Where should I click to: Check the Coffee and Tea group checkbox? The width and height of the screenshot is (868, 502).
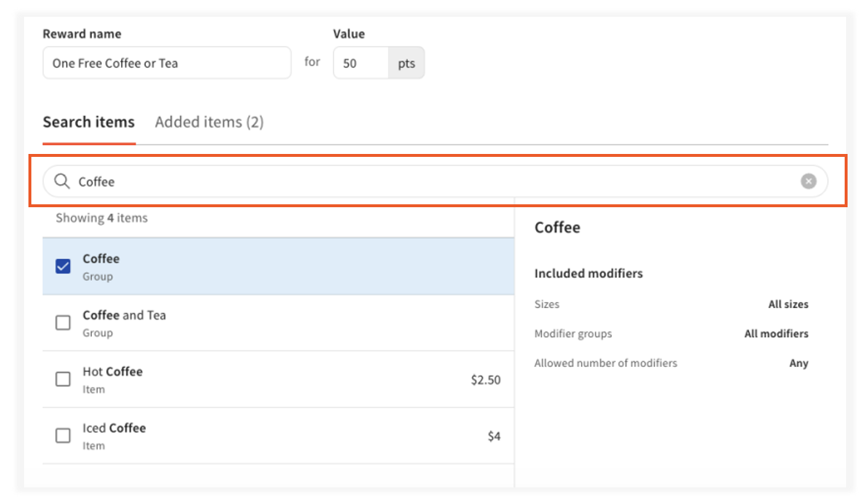click(63, 323)
